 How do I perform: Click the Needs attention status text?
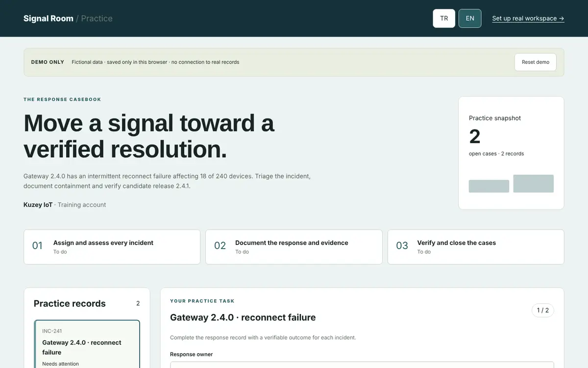point(60,364)
